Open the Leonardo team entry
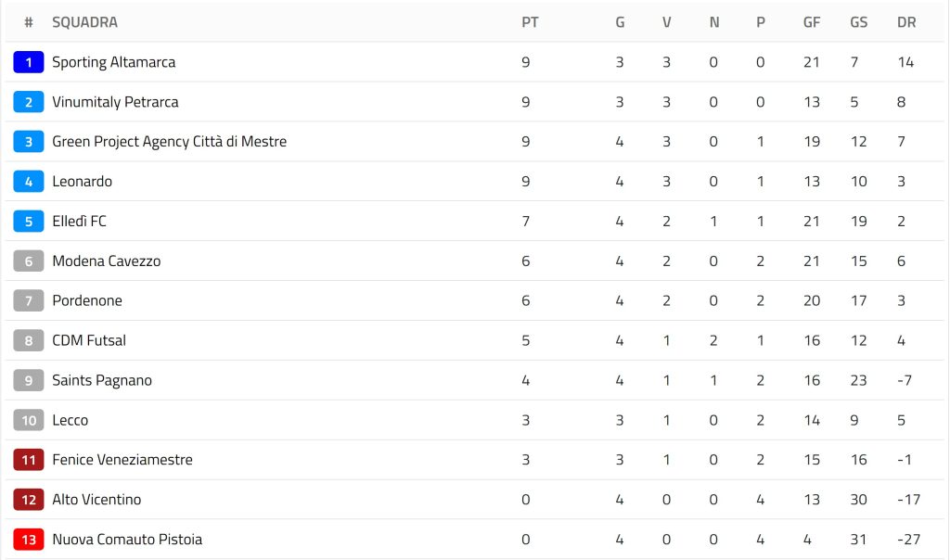This screenshot has width=950, height=560. [x=82, y=182]
